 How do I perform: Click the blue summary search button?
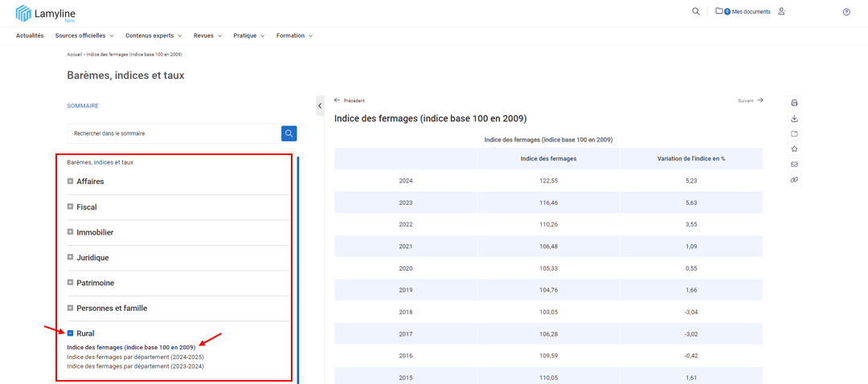[x=289, y=133]
